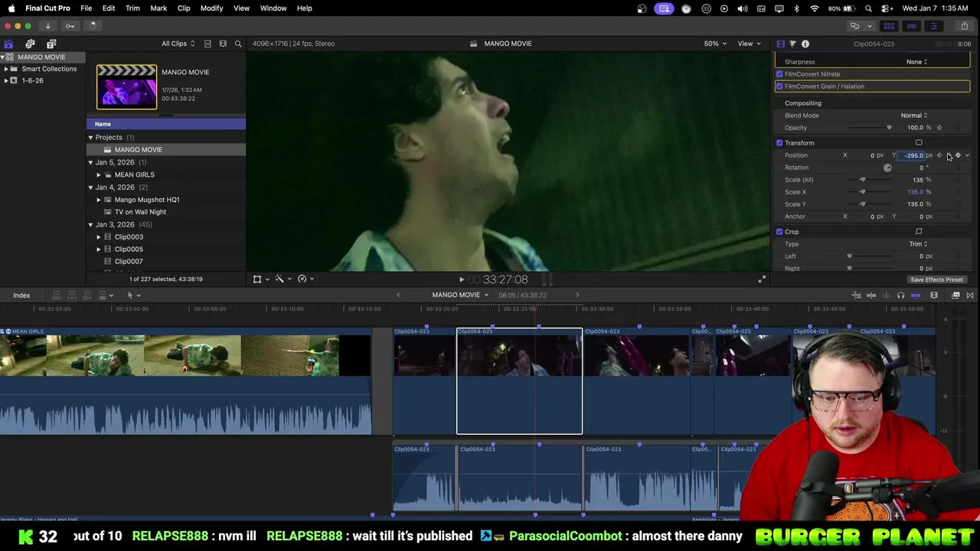Toggle the Inspector panel display button
This screenshot has width=980, height=551.
click(934, 26)
